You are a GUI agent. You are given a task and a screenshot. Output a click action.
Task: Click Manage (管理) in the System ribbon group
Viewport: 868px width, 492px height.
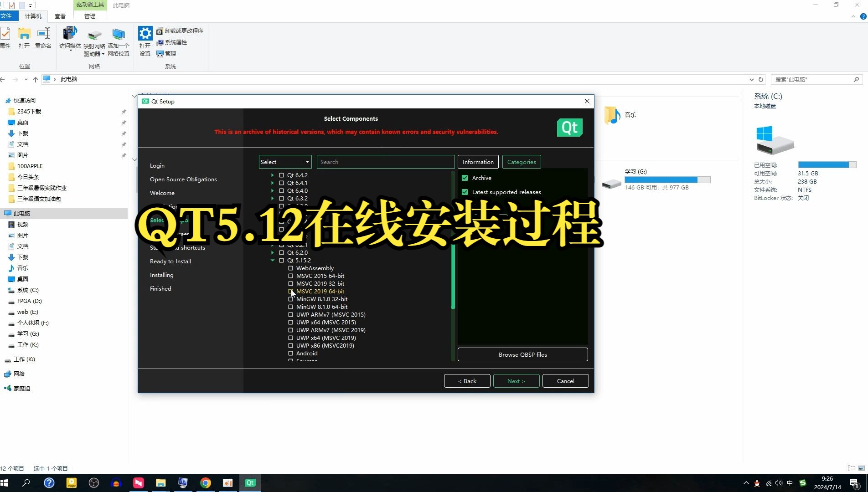(x=166, y=54)
